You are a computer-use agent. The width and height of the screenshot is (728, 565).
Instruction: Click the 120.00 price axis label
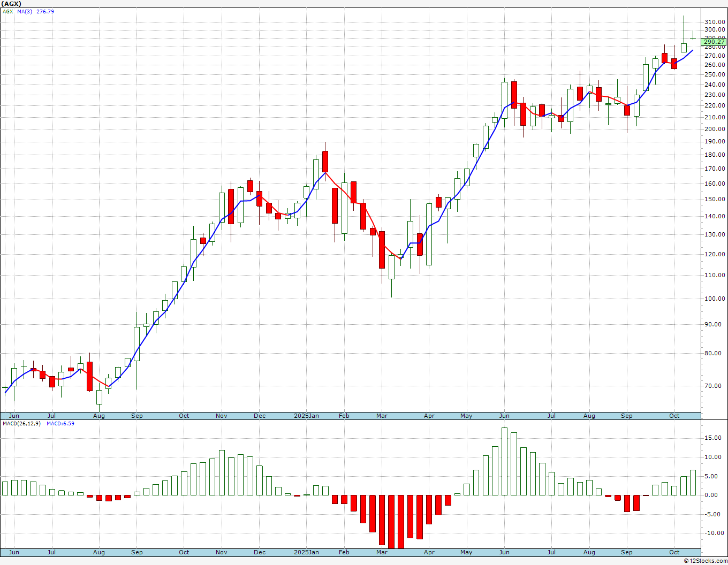click(715, 255)
